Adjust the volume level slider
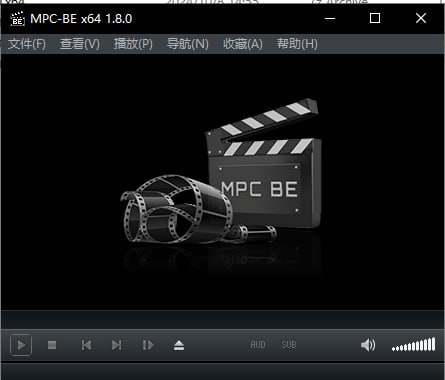This screenshot has width=445, height=380. point(414,345)
